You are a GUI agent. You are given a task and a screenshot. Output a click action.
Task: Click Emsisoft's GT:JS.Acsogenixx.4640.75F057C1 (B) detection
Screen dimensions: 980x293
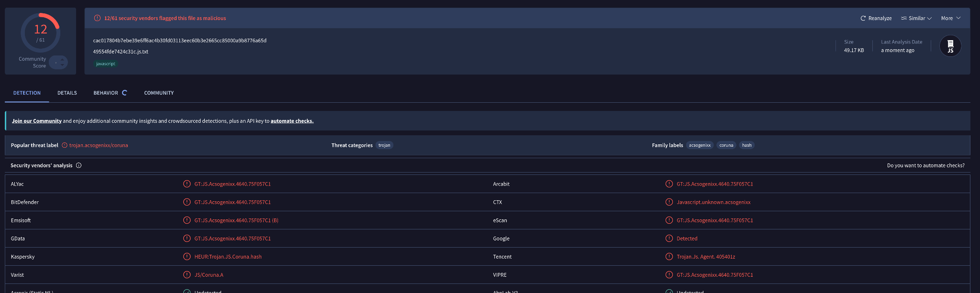coord(236,220)
